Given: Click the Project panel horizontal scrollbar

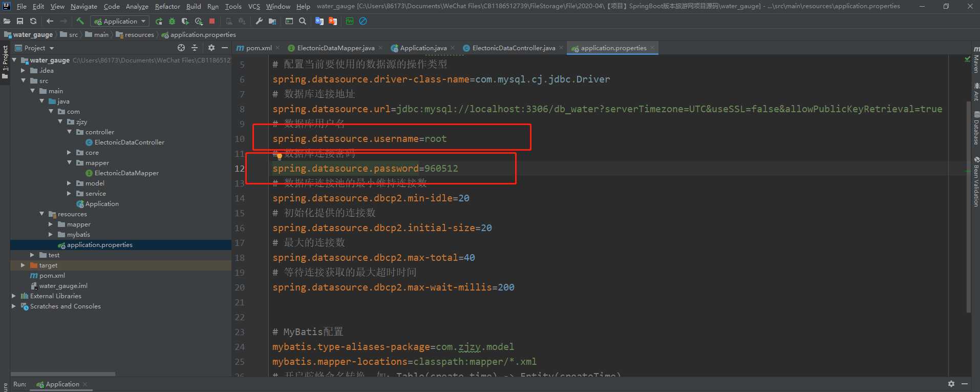Looking at the screenshot, I should coord(63,374).
